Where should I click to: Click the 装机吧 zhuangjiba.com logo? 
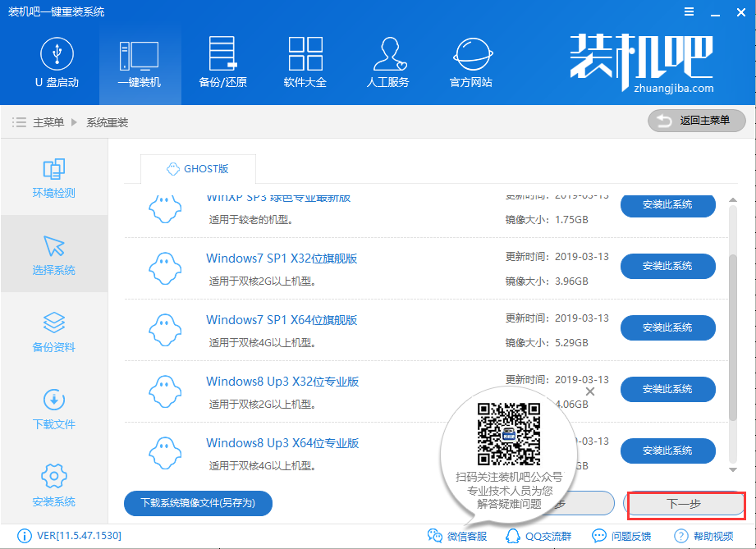coord(641,62)
